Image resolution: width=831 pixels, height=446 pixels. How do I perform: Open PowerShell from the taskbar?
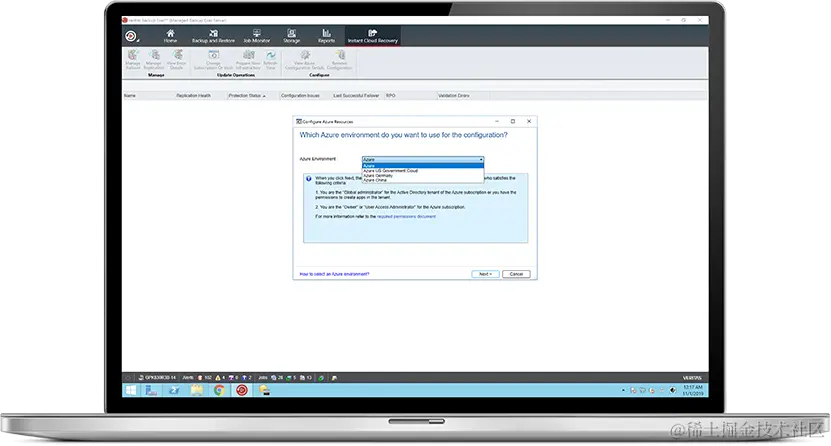point(174,390)
